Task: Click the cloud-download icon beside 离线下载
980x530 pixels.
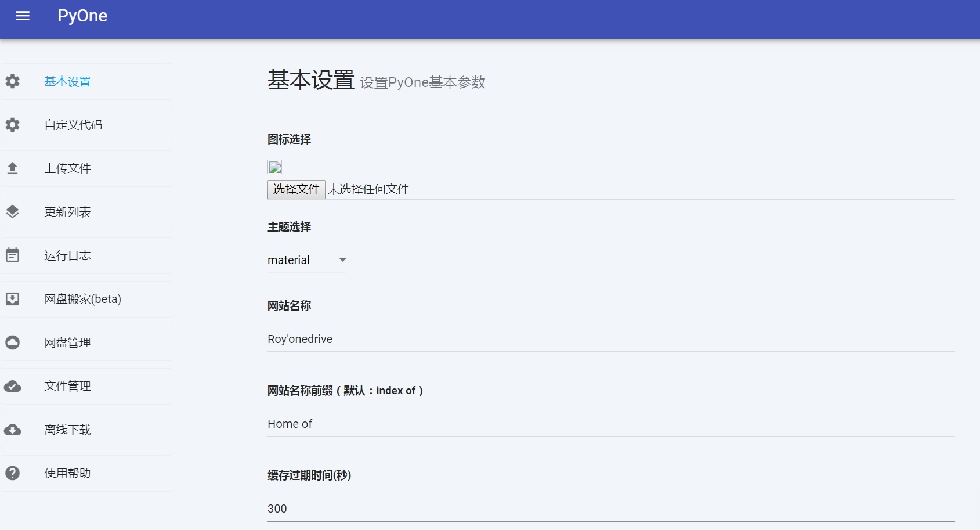Action: 12,429
